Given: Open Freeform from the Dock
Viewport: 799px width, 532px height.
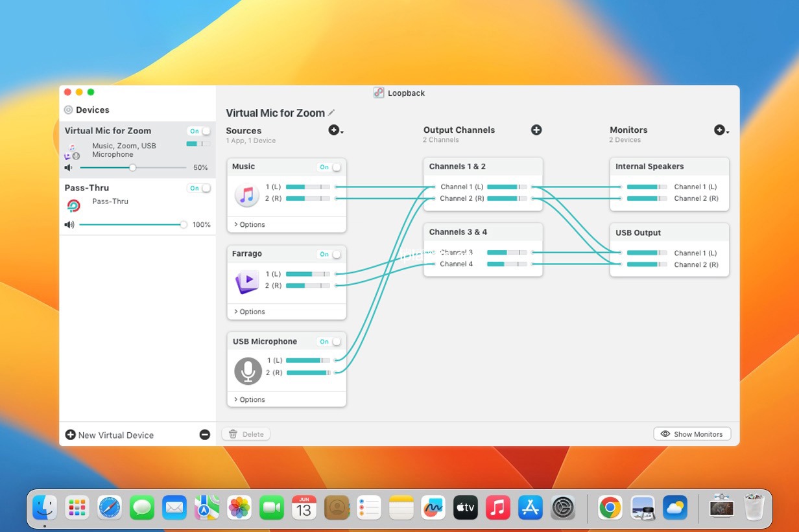Looking at the screenshot, I should point(433,507).
